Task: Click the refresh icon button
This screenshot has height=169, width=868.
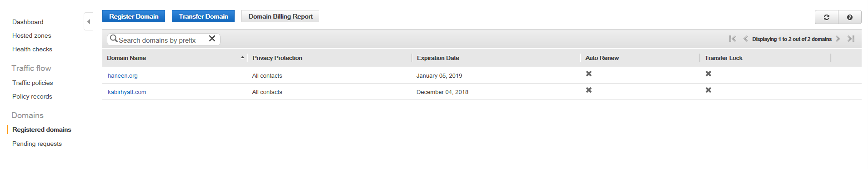Action: tap(827, 17)
